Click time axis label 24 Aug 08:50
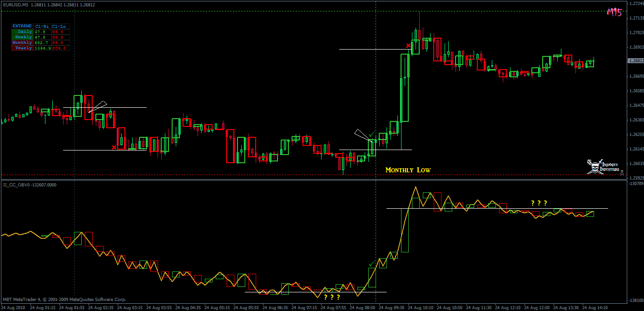This screenshot has height=311, width=644. pyautogui.click(x=363, y=308)
